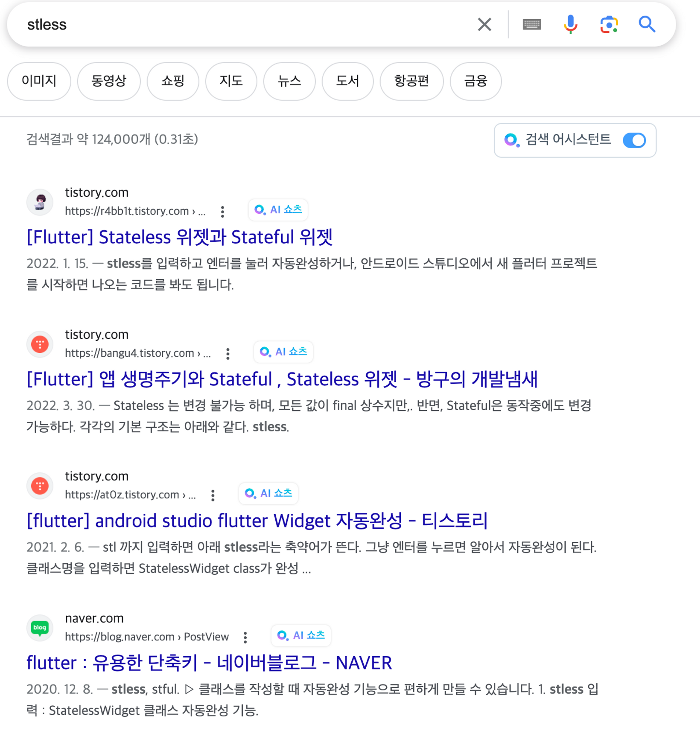Open more options for blog.naver.com result

[x=245, y=637]
